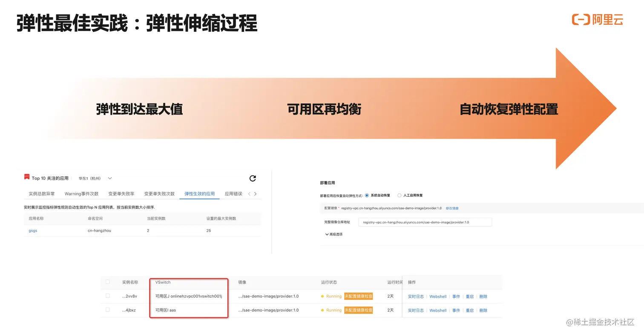Click the VSwitch column header
This screenshot has width=644, height=336.
click(163, 282)
